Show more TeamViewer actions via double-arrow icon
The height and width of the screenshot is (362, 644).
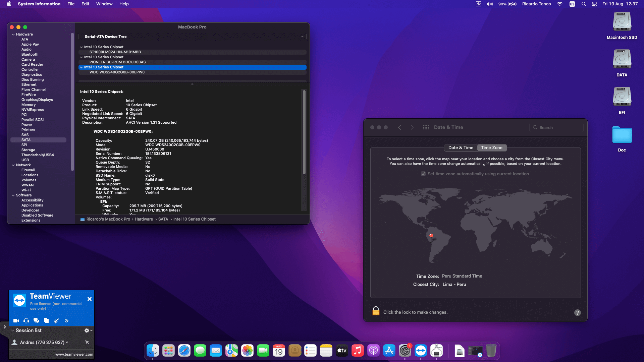[x=66, y=321]
